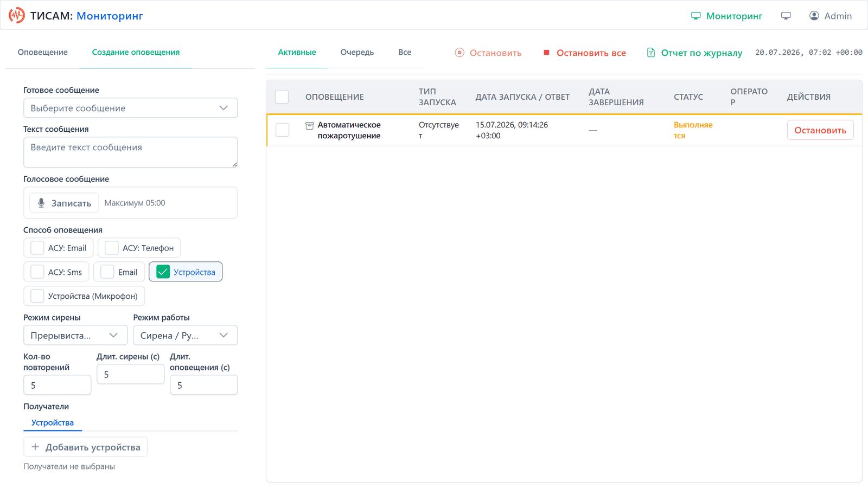Click the Кол-во повторений input field
The image size is (868, 488).
click(x=57, y=385)
